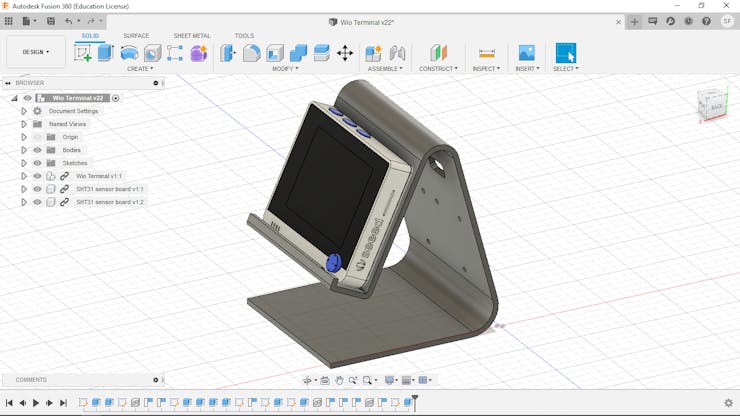740x416 pixels.
Task: Hide the Bodies folder visibility
Action: 37,150
